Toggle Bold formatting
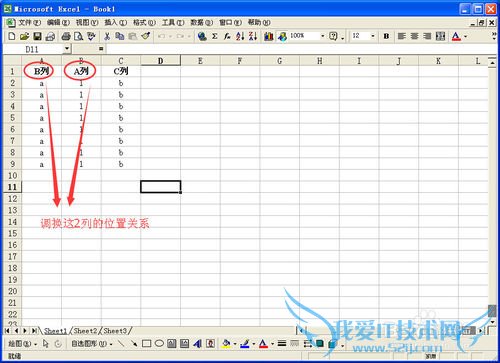Image resolution: width=500 pixels, height=363 pixels. [386, 36]
